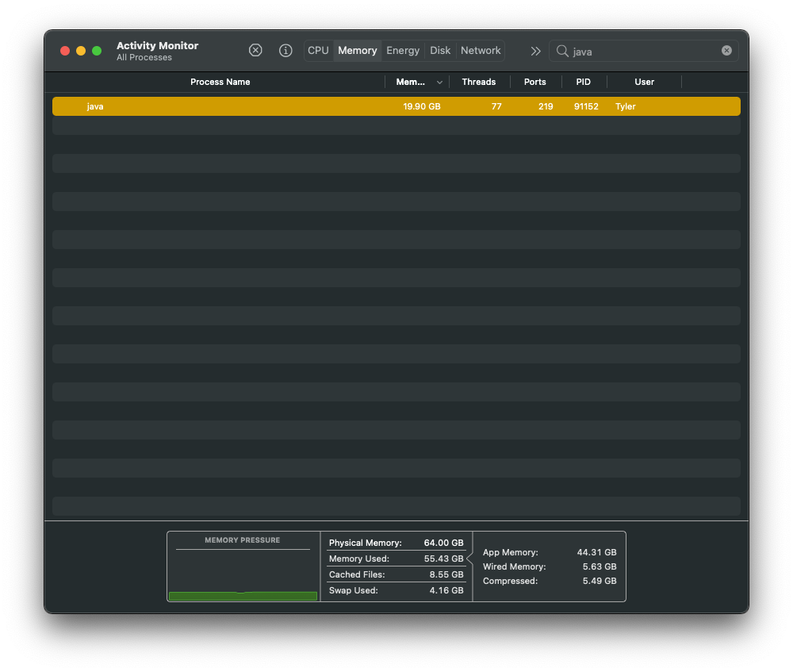Sort by the User column header

644,82
